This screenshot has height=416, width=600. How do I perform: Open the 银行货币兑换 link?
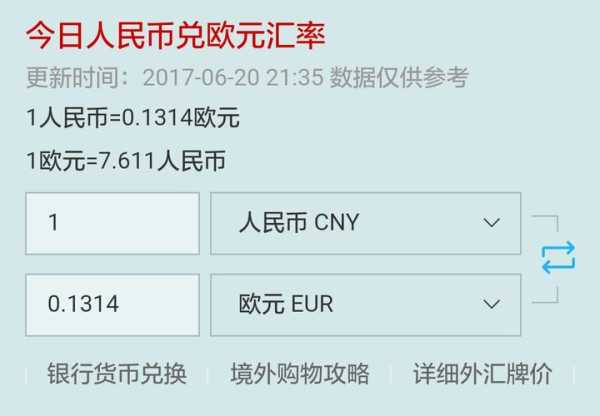click(x=117, y=374)
